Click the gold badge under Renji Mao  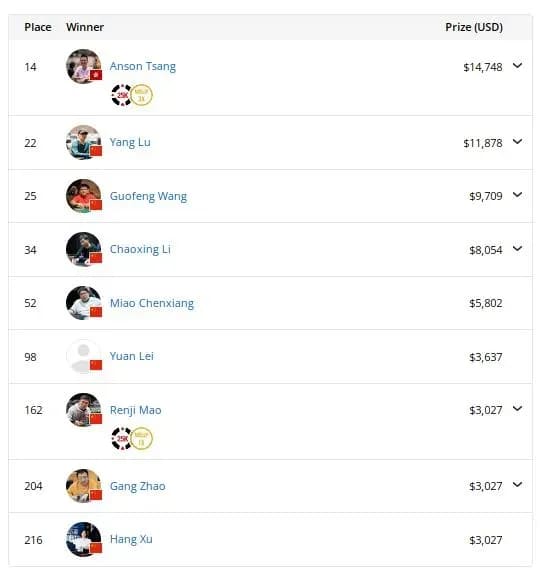pyautogui.click(x=142, y=438)
